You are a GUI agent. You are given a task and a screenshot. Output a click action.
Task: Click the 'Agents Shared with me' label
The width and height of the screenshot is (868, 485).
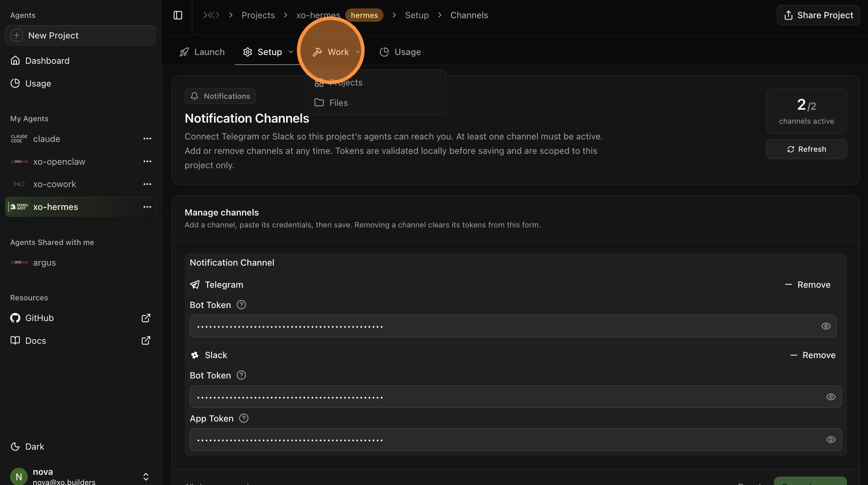click(x=52, y=242)
